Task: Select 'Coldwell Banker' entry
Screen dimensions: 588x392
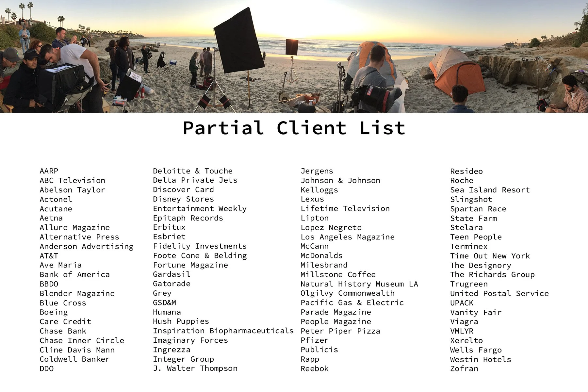Action: pos(75,359)
